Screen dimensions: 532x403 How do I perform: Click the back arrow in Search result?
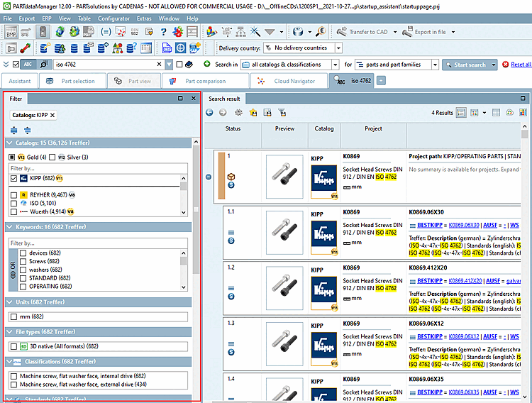(211, 113)
